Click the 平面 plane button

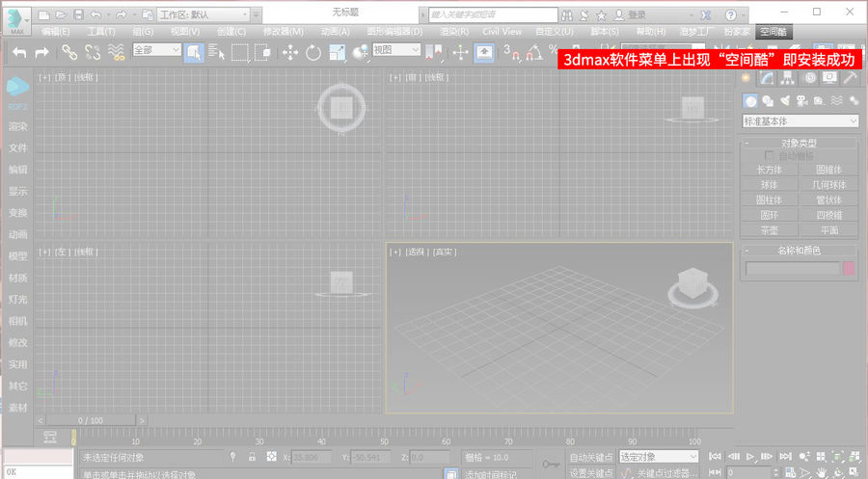[x=828, y=230]
